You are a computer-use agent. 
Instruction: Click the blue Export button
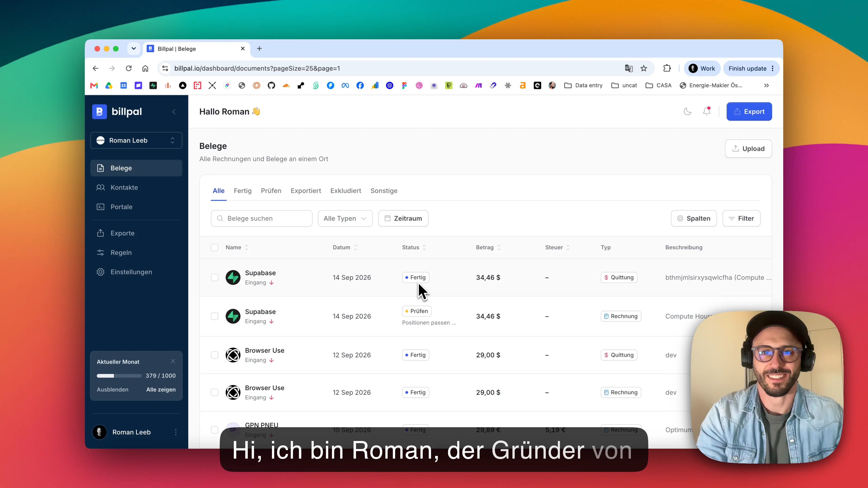(749, 111)
